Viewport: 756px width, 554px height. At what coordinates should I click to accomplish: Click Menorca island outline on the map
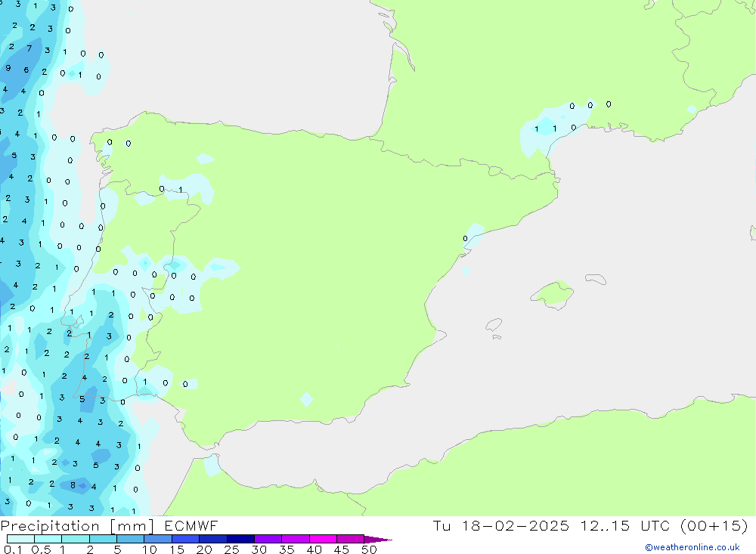596,279
